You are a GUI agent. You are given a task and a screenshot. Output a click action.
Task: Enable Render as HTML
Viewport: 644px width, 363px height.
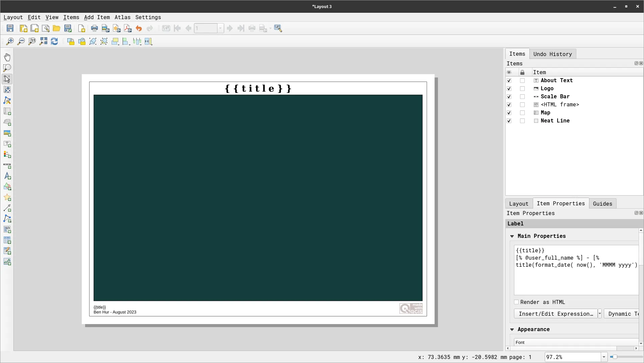point(516,302)
